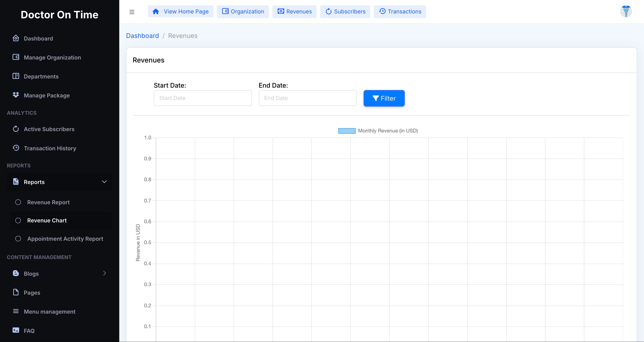Select the Revenue Chart circle option
Image resolution: width=644 pixels, height=342 pixels.
[18, 220]
